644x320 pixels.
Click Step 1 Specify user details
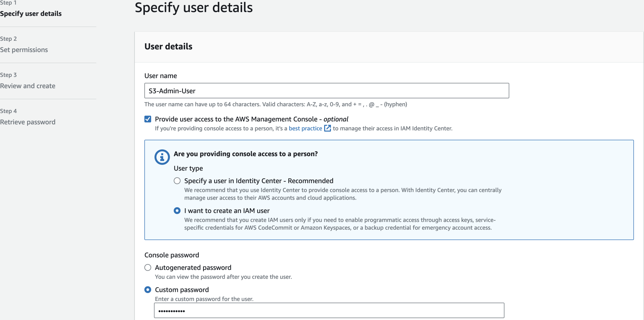click(31, 14)
